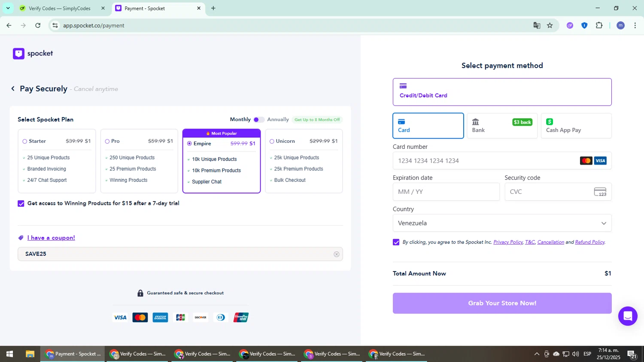Focus the Expiration date field
Viewport: 644px width, 362px height.
(x=446, y=192)
